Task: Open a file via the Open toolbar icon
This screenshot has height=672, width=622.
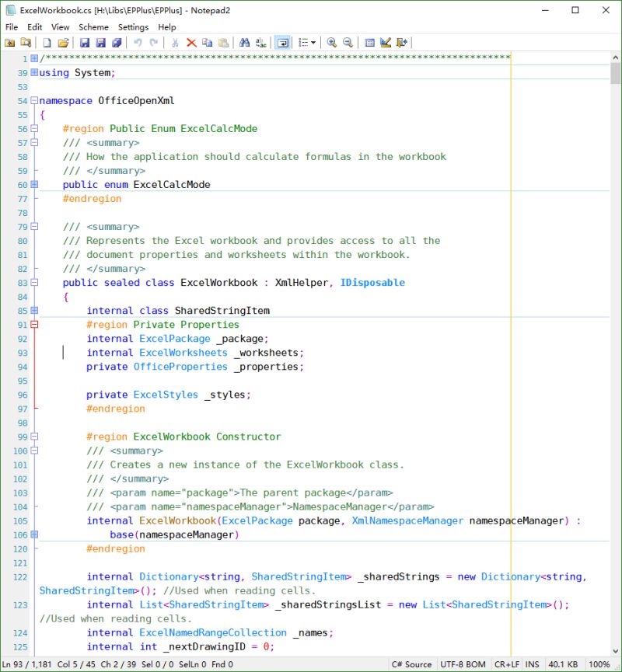Action: pyautogui.click(x=62, y=43)
